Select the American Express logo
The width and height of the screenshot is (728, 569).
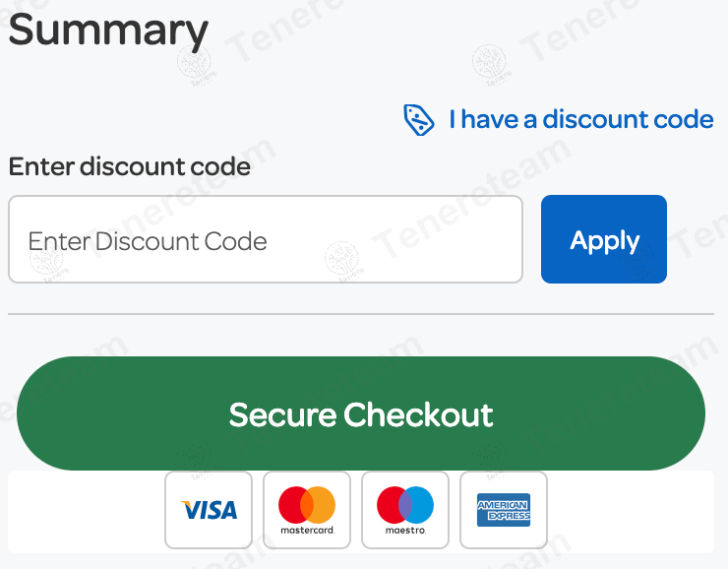[x=504, y=510]
